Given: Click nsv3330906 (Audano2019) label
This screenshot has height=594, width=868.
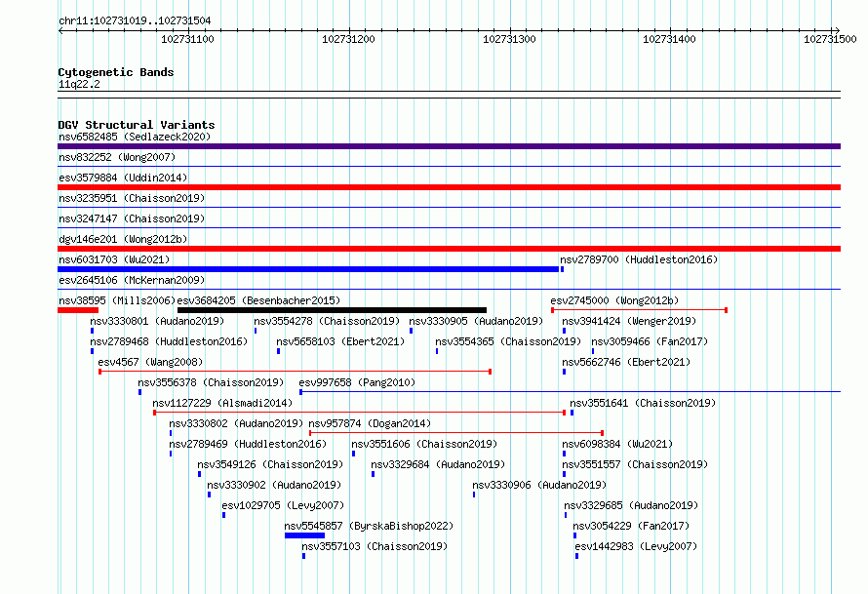Looking at the screenshot, I should 539,485.
